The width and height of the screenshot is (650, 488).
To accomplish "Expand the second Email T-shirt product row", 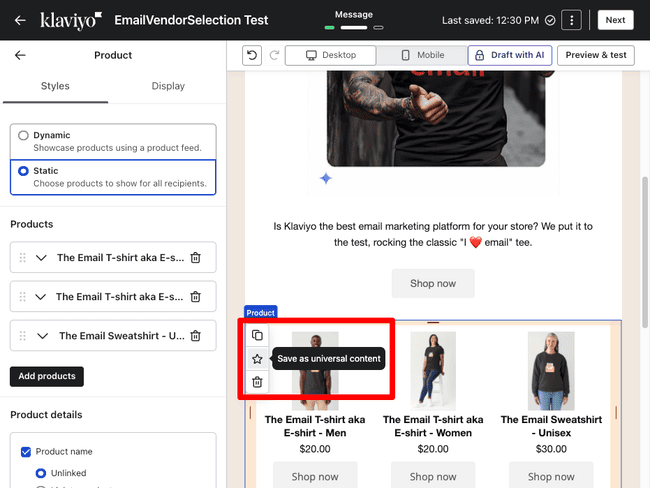I will pyautogui.click(x=41, y=297).
